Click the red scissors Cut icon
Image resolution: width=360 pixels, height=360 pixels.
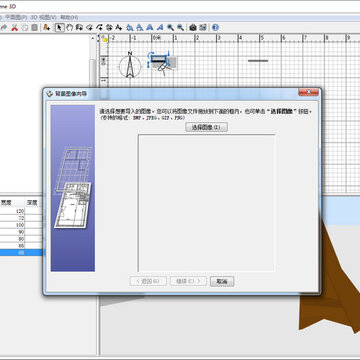pos(14,28)
